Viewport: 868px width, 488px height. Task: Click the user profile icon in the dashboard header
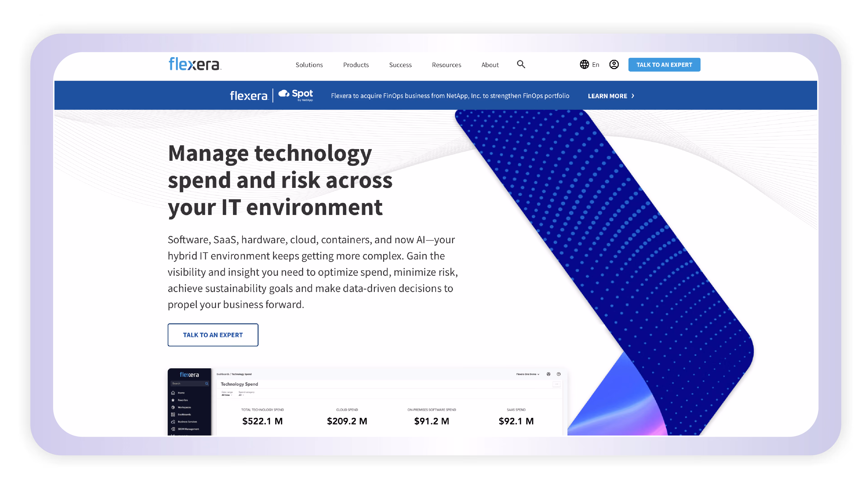(x=548, y=374)
